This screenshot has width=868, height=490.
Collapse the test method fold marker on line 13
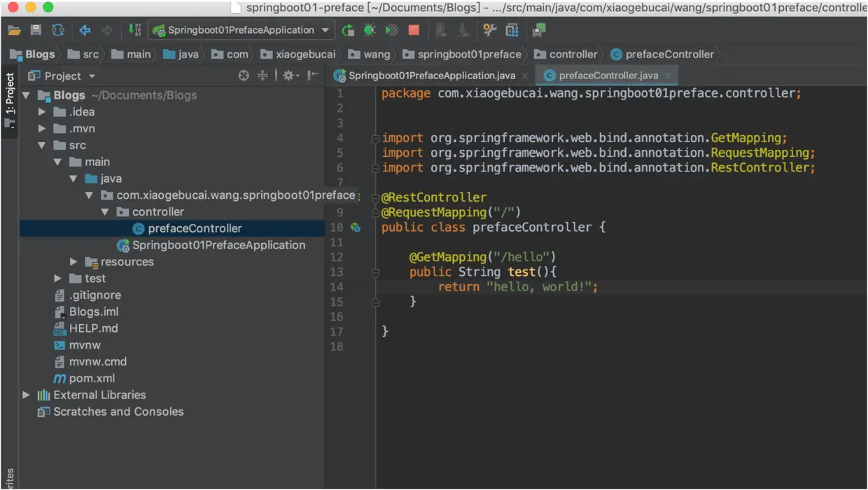click(376, 272)
